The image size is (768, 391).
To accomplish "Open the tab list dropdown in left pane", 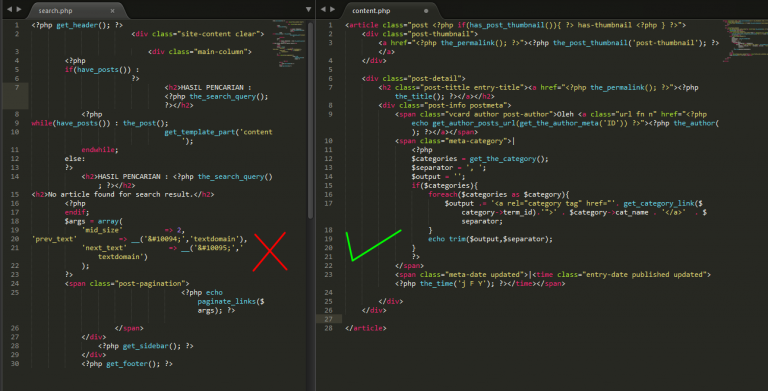I will click(308, 10).
